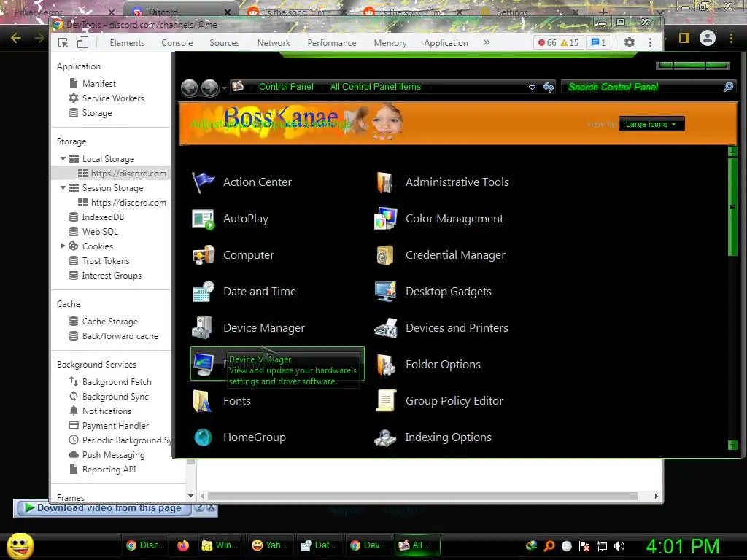The image size is (747, 560).
Task: Show more DevTools tabs chevron
Action: tap(487, 42)
